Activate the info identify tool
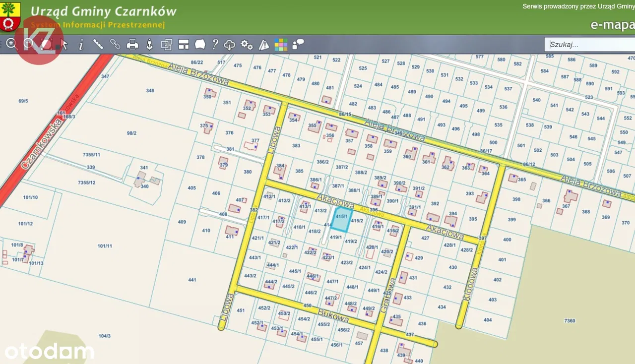 click(81, 45)
